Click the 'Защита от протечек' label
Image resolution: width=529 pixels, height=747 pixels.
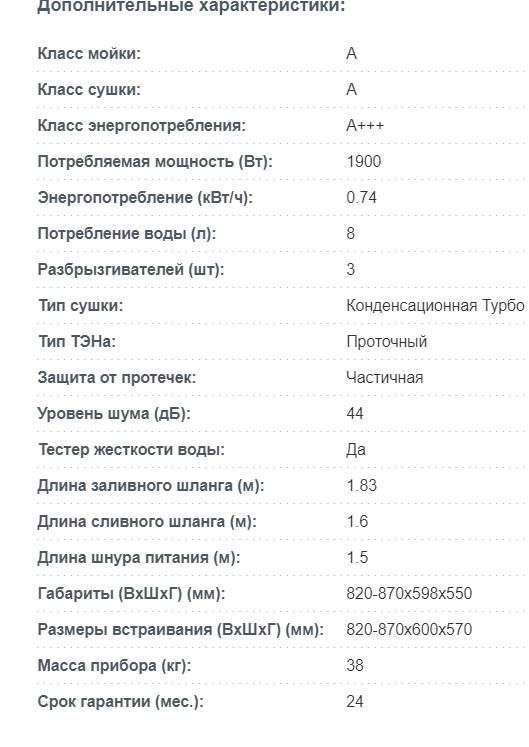click(117, 377)
